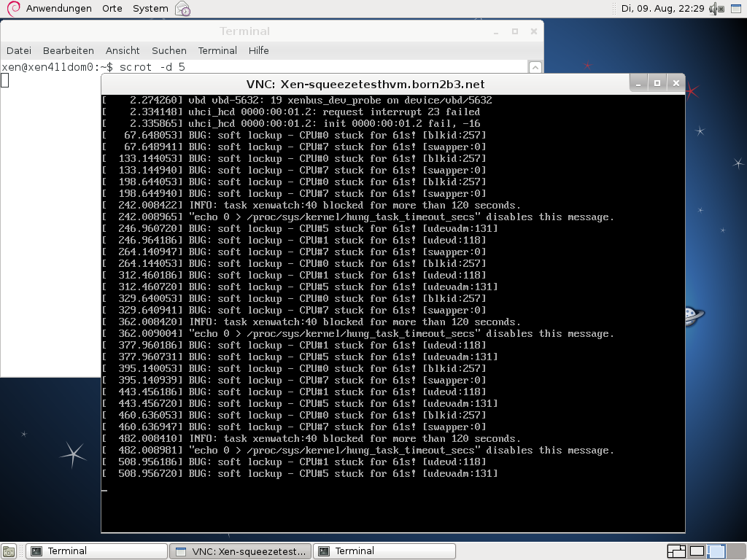
Task: Click the volume speaker icon
Action: [x=716, y=9]
